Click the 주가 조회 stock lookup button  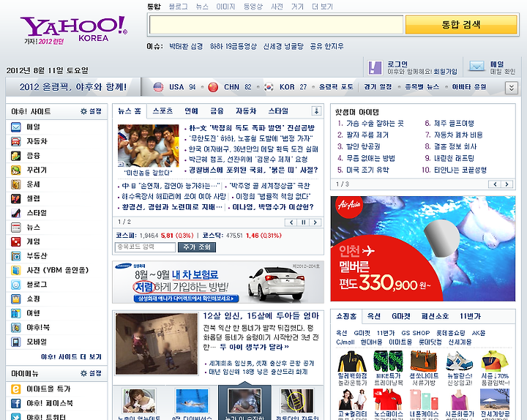(197, 247)
